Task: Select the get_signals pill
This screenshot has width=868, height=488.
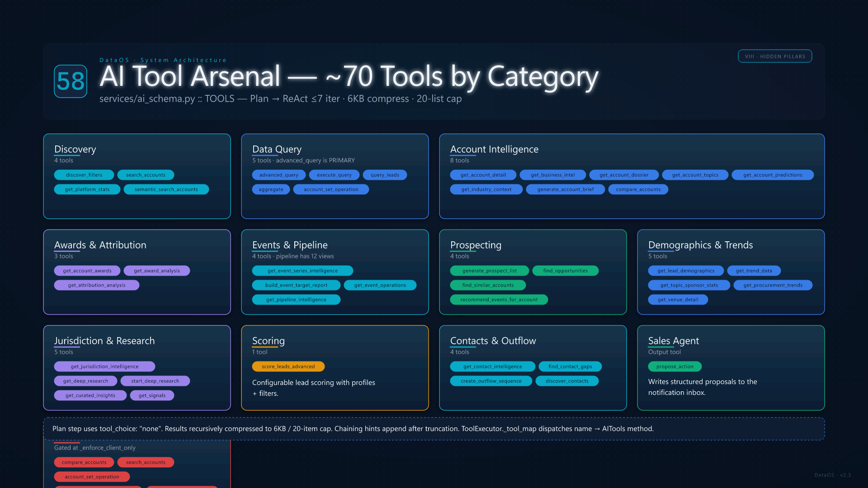Action: 152,395
